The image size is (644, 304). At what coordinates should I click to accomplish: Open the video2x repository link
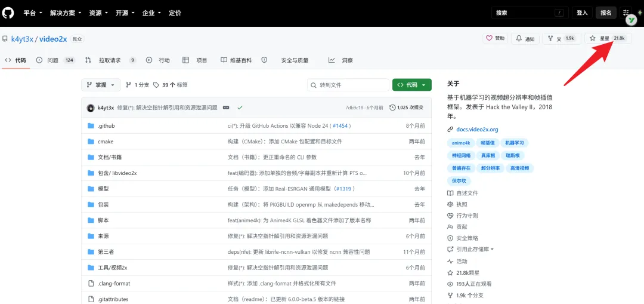tap(53, 39)
